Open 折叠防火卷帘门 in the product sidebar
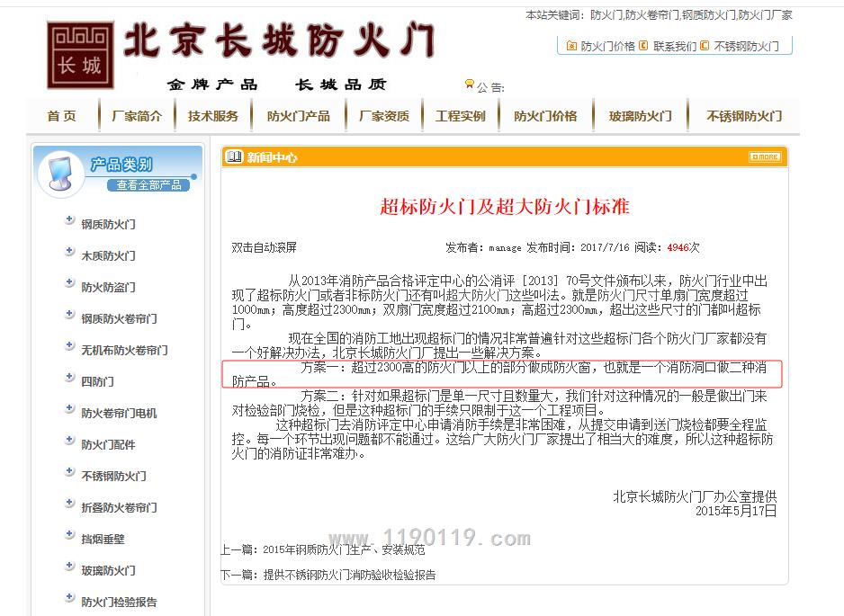 [119, 508]
